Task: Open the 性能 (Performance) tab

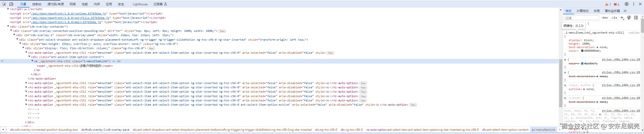Action: click(x=85, y=4)
